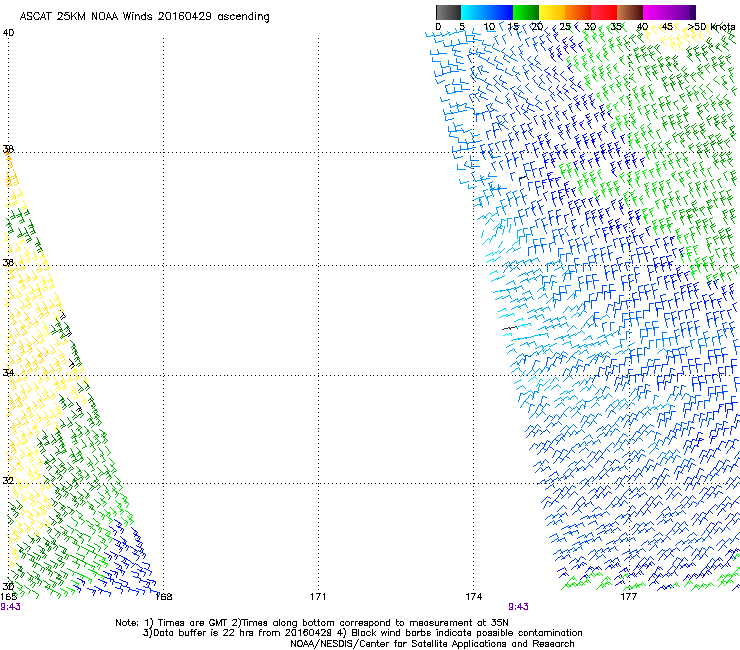Select the yellow 20-25 knots legend swatch
The image size is (740, 650).
click(x=552, y=12)
